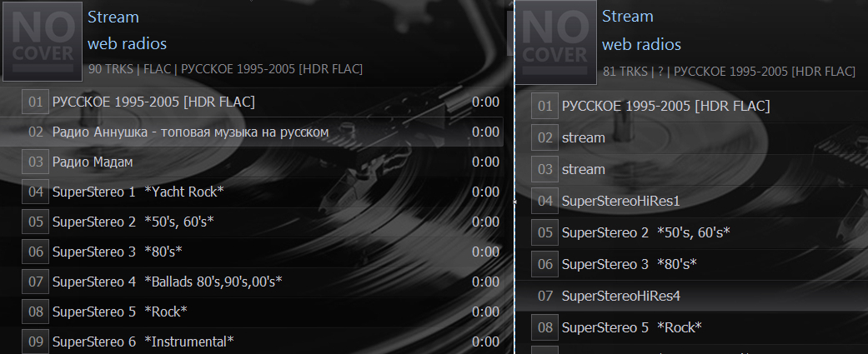Click the '90 TRKS | FLAC' info line

225,69
